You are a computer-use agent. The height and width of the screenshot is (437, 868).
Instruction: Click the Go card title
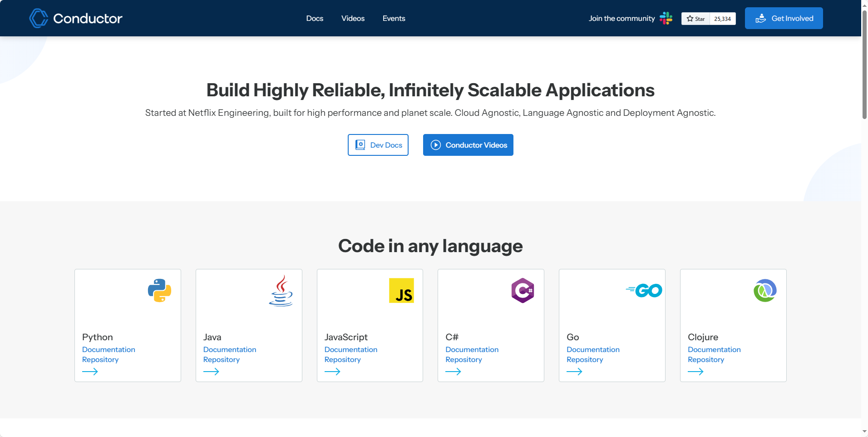tap(573, 337)
